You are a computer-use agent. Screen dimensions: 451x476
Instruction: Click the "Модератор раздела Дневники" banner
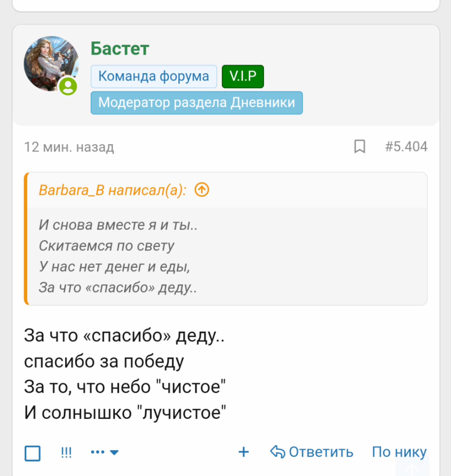coord(196,103)
